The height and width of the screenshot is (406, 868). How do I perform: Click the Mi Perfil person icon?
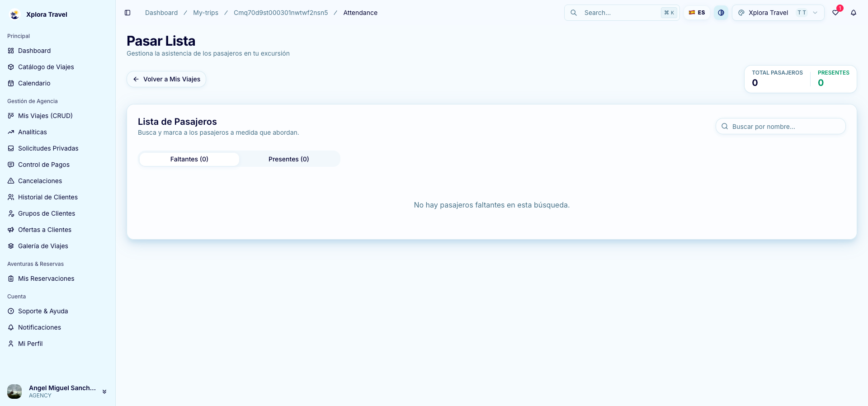coord(11,344)
